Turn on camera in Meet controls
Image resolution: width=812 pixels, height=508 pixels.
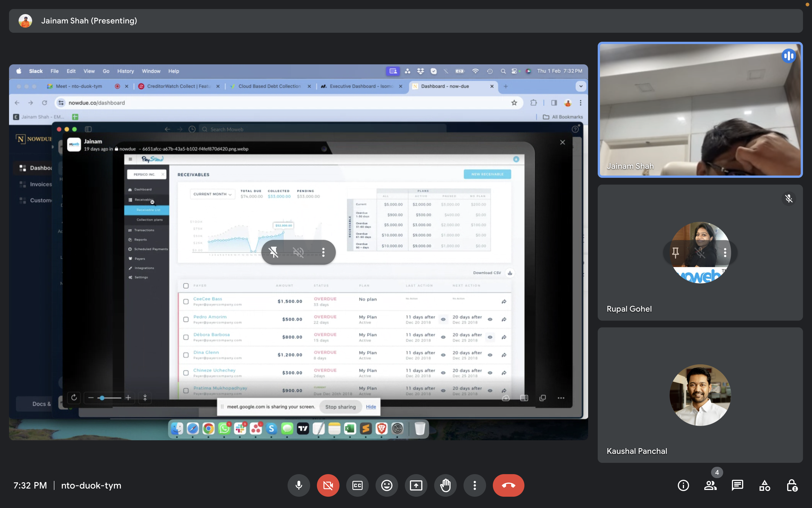pyautogui.click(x=328, y=485)
